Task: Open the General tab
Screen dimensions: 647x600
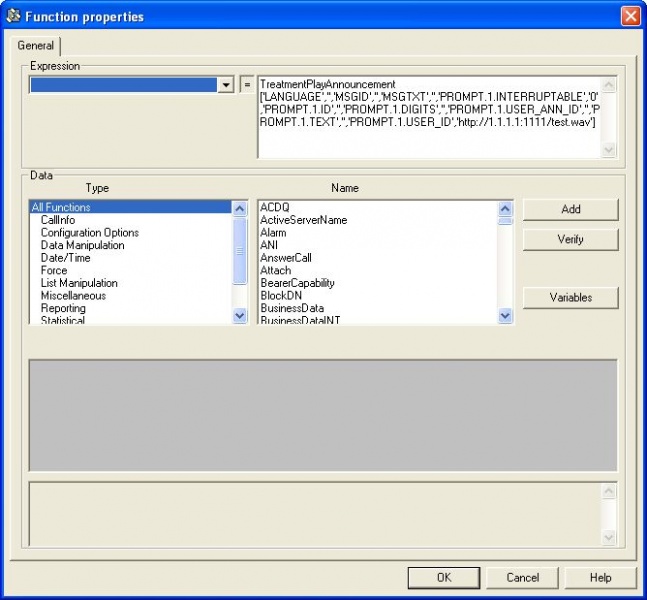Action: [x=36, y=46]
